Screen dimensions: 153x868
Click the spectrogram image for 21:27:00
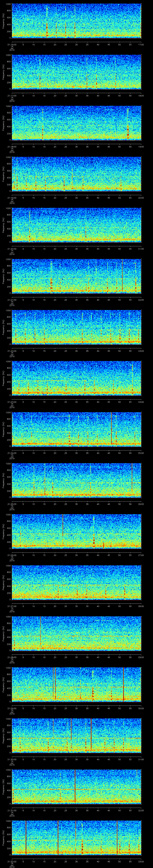[76, 582]
